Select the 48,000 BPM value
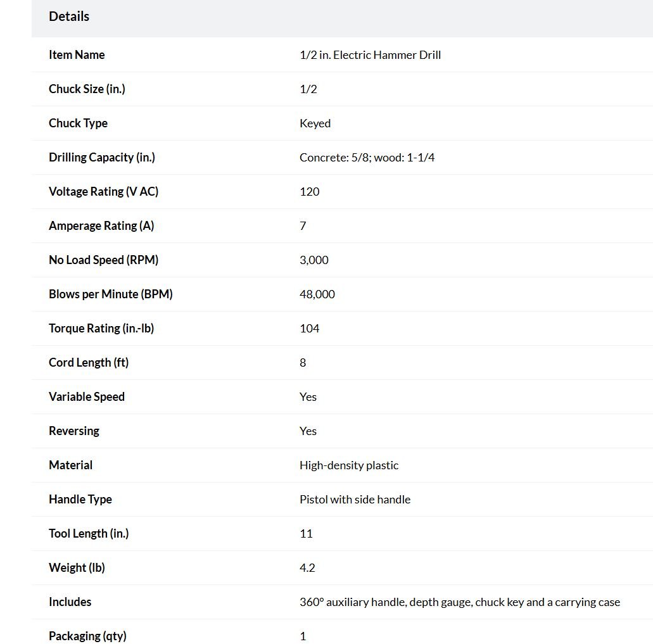Viewport: 653px width, 644px height. (317, 294)
